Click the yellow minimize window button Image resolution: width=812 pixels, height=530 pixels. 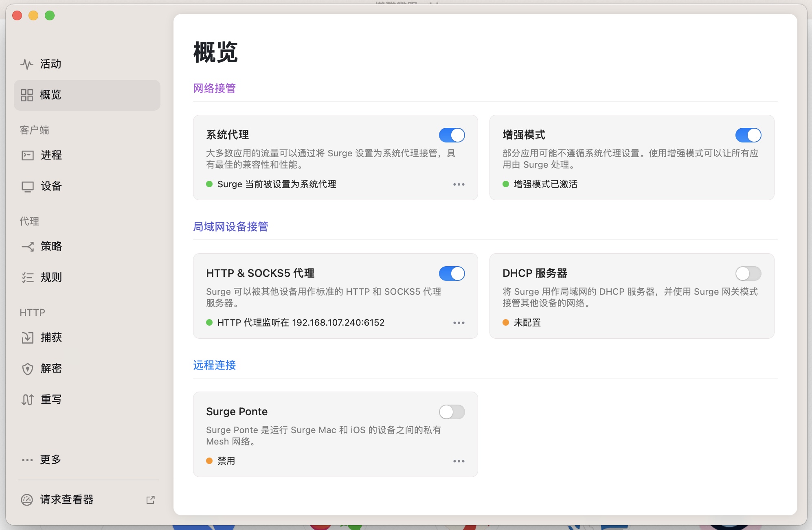[33, 15]
